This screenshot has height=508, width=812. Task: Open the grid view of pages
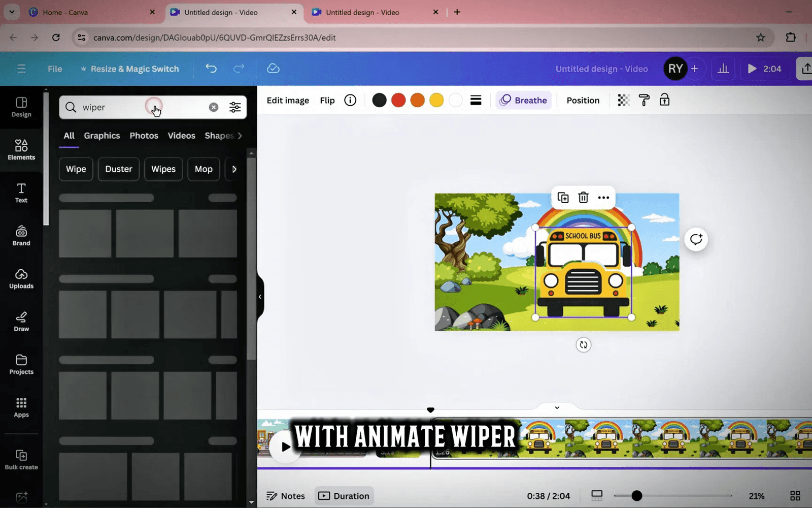coord(795,496)
